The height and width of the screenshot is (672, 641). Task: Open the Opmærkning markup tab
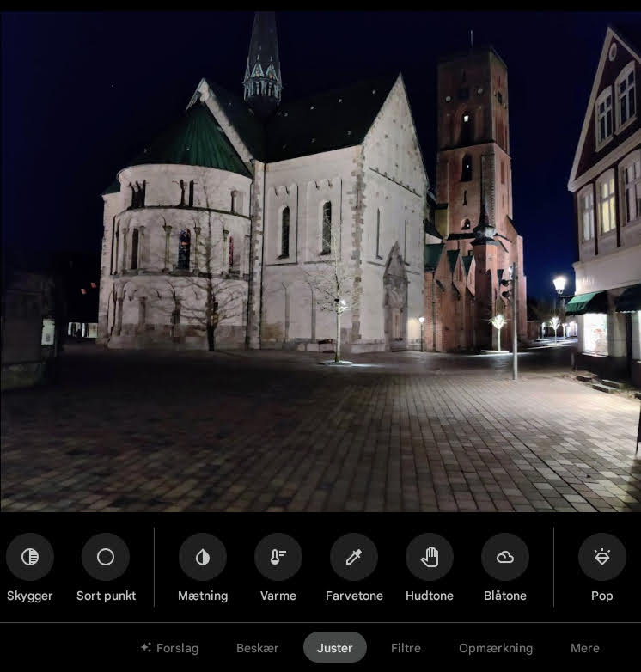point(496,648)
